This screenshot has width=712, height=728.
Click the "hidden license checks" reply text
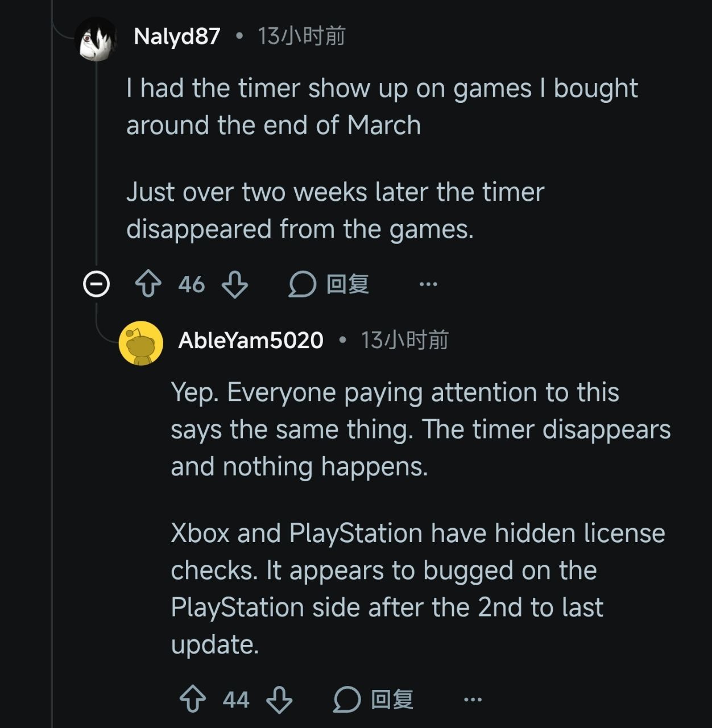(x=418, y=552)
